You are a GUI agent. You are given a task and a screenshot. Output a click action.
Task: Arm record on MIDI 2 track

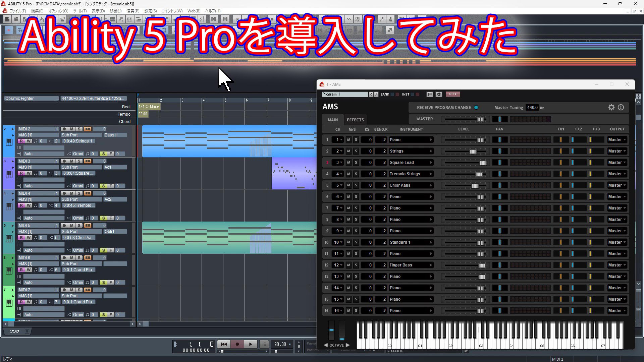tap(64, 129)
